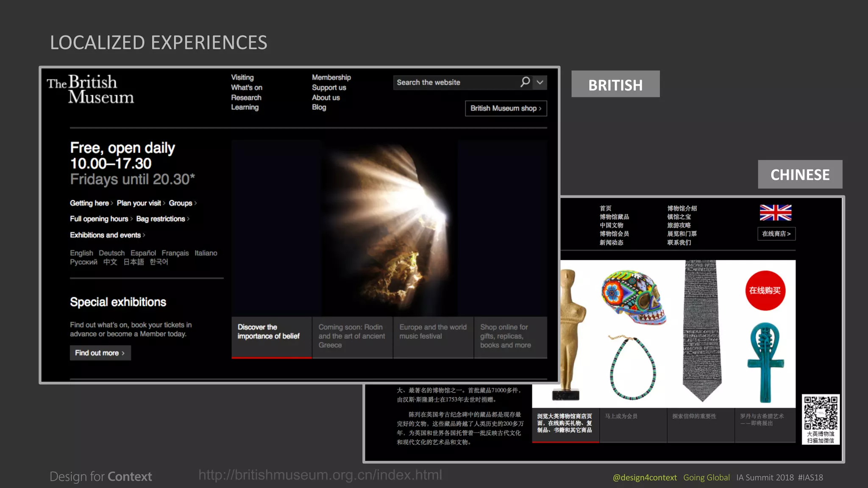Open 博物馆藏品 in Chinese site menu
868x488 pixels.
(x=615, y=217)
